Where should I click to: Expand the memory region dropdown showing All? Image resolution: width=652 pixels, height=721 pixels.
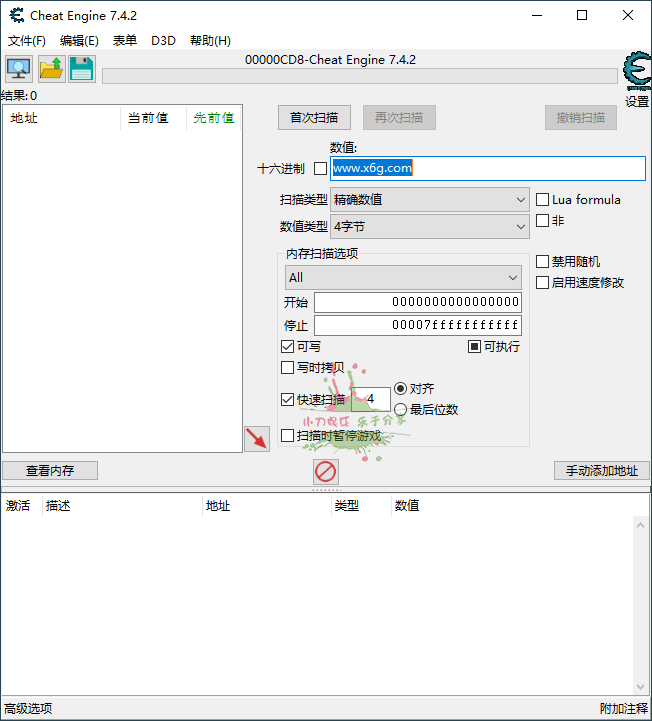point(403,278)
